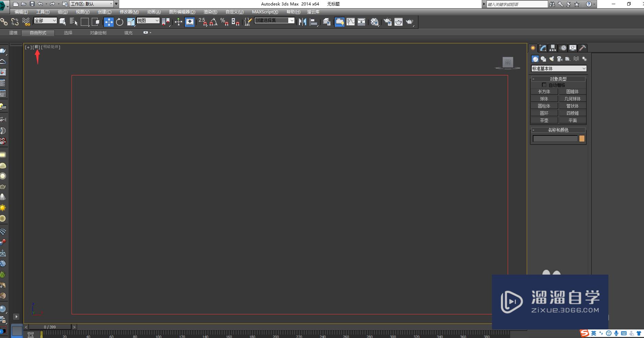This screenshot has height=338, width=644.
Task: Open the Undo history dropdown arrow
Action: tap(46, 4)
